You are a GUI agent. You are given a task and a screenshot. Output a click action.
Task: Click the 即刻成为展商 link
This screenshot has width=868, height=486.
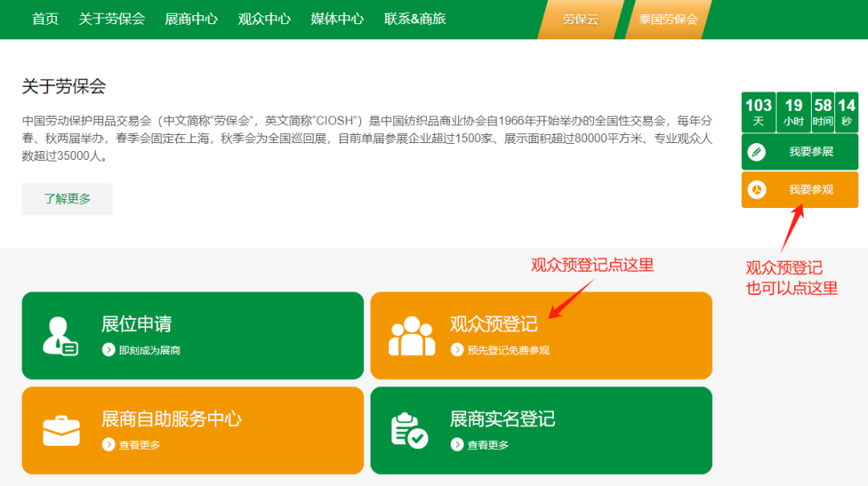(x=149, y=350)
